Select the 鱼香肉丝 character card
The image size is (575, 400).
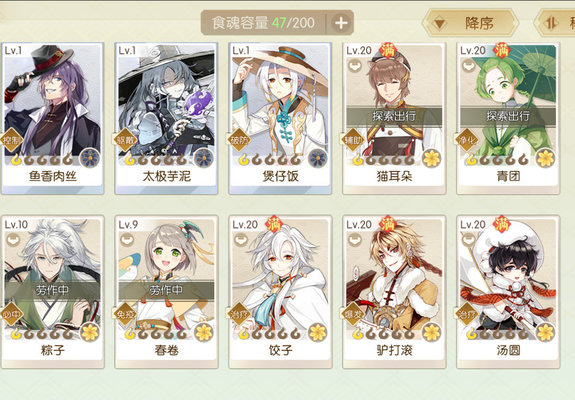(x=53, y=118)
